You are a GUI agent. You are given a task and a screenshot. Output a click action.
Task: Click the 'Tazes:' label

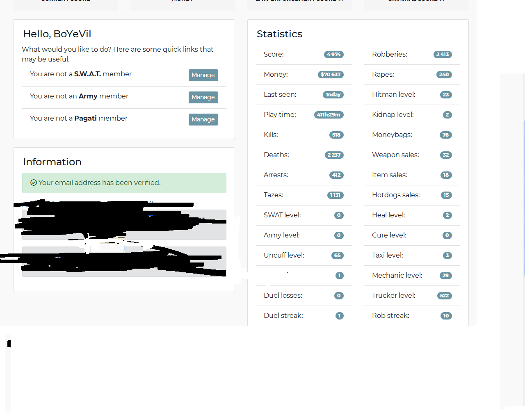[274, 195]
